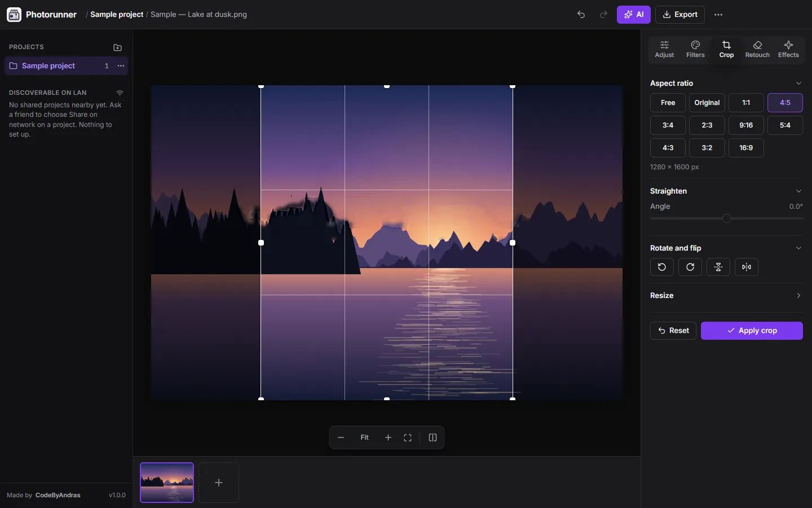Screen dimensions: 812x508
Task: Undo the last edit
Action: (581, 15)
